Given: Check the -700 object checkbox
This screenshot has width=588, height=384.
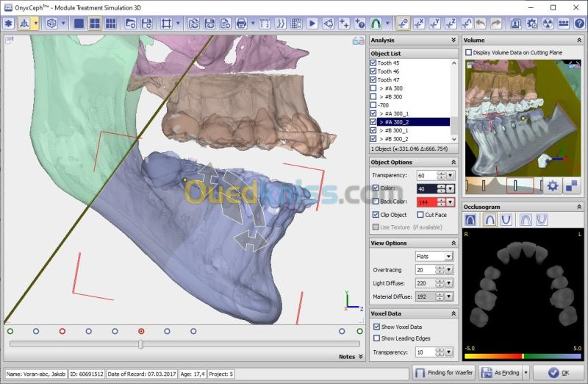Looking at the screenshot, I should [x=373, y=105].
